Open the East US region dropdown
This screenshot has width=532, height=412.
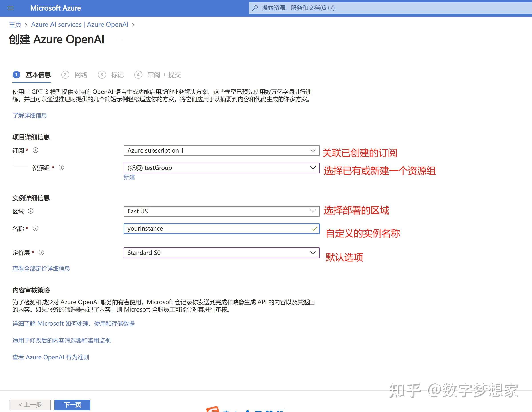point(313,211)
